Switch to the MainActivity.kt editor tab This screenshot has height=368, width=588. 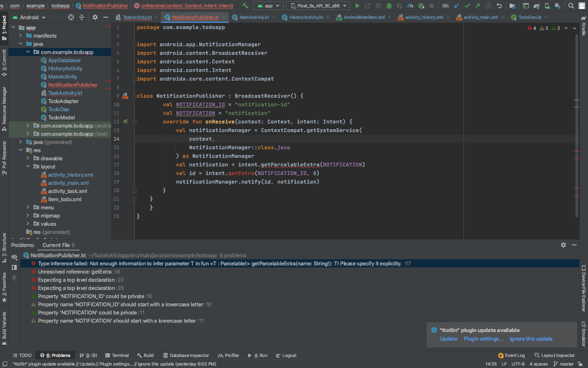click(254, 17)
